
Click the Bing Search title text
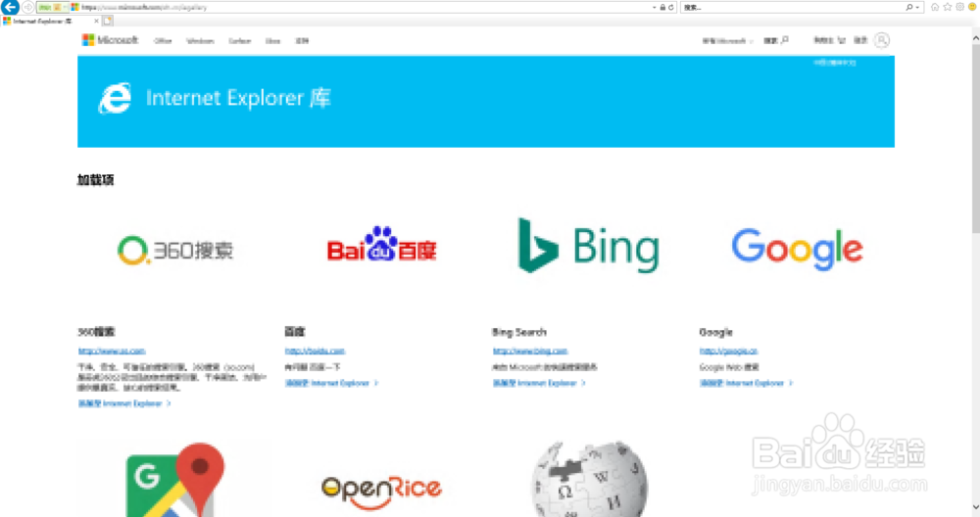519,332
